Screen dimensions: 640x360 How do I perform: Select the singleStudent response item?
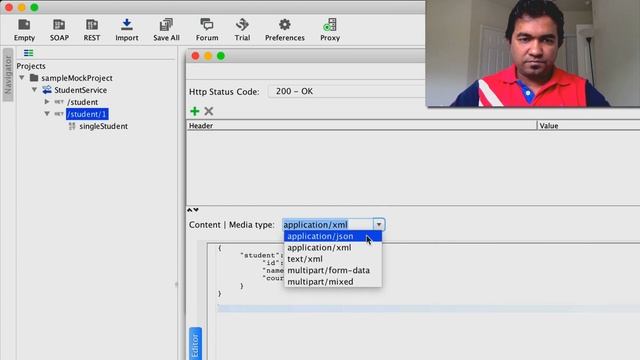(103, 126)
